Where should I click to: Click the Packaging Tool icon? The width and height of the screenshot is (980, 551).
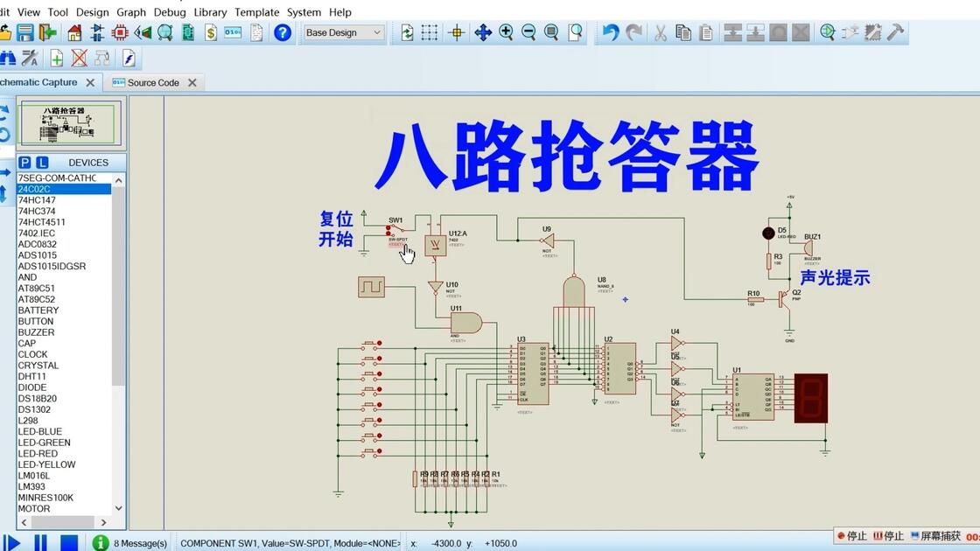tap(873, 32)
